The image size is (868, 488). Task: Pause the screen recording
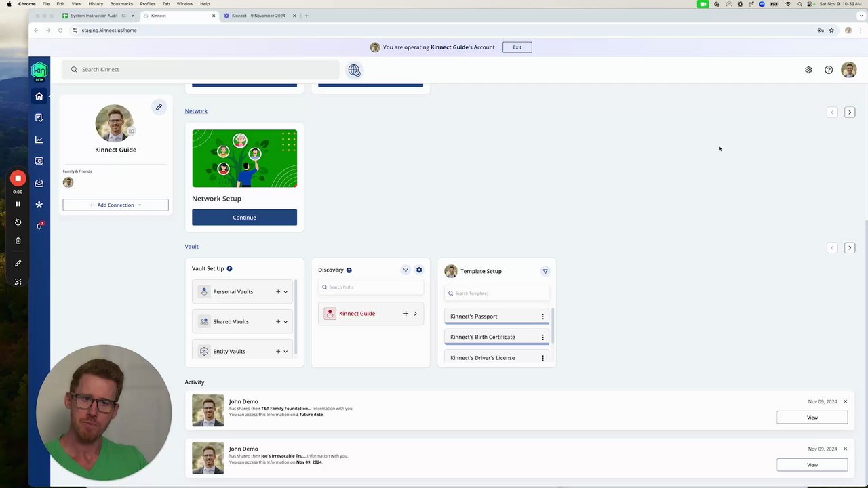click(18, 204)
